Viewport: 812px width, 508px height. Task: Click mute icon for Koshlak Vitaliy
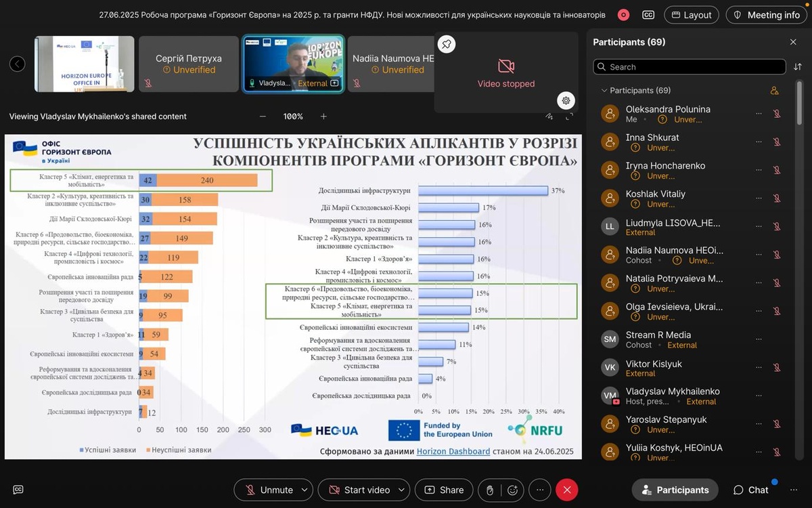(777, 198)
